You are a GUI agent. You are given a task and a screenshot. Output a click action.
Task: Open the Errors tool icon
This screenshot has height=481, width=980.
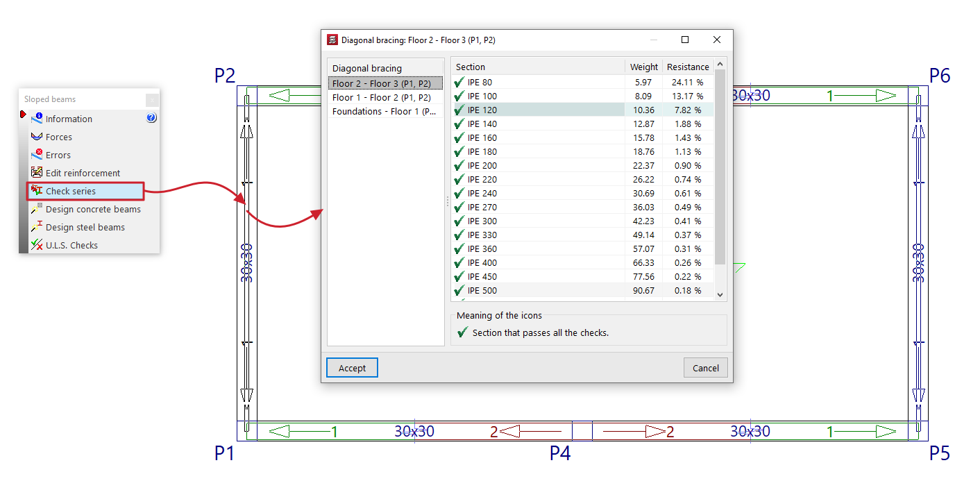37,155
